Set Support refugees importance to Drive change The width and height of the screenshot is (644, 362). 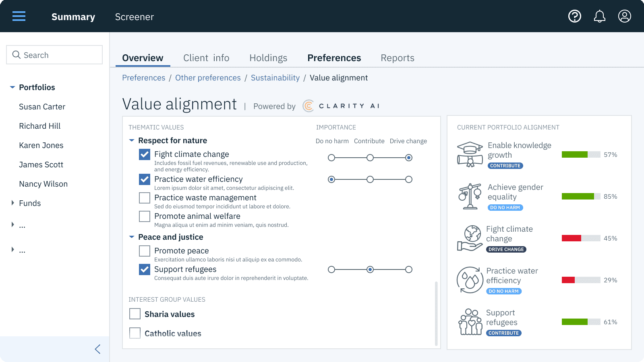click(409, 269)
